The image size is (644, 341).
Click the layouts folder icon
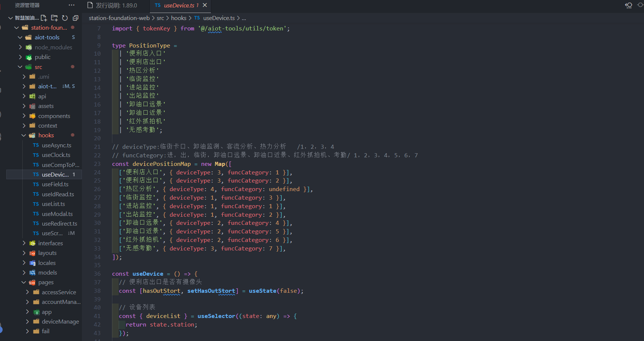pos(32,253)
